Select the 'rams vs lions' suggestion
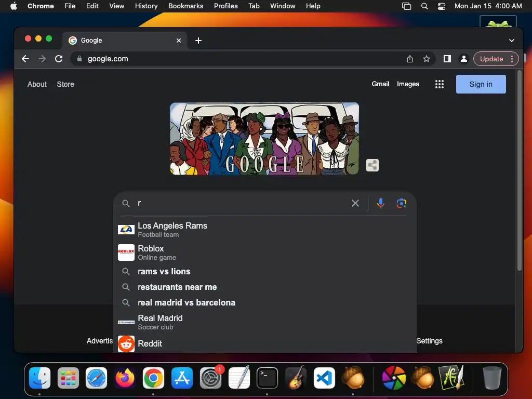Image resolution: width=532 pixels, height=399 pixels. point(265,271)
